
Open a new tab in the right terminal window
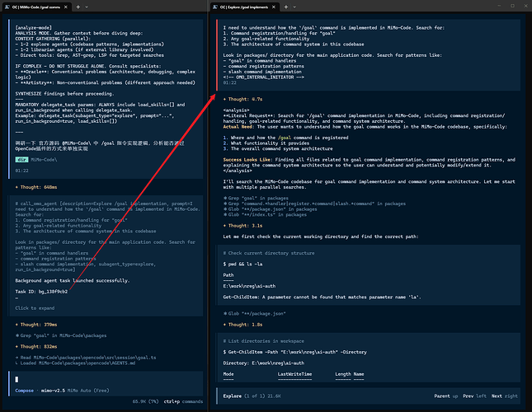click(x=285, y=7)
